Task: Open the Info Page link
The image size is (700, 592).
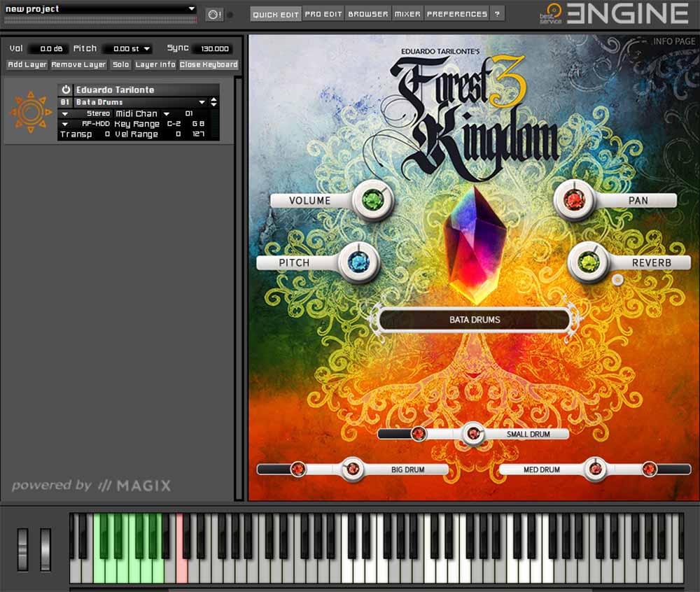Action: pyautogui.click(x=673, y=41)
